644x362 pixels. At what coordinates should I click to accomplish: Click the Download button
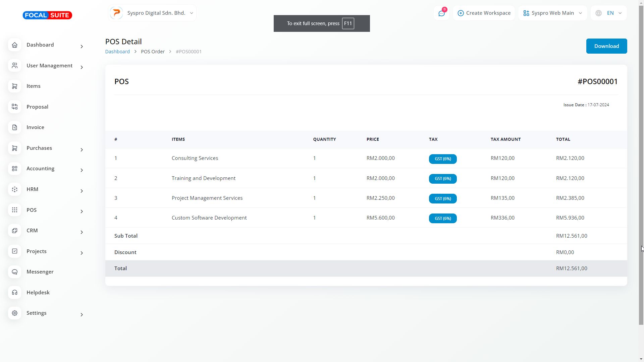point(606,46)
